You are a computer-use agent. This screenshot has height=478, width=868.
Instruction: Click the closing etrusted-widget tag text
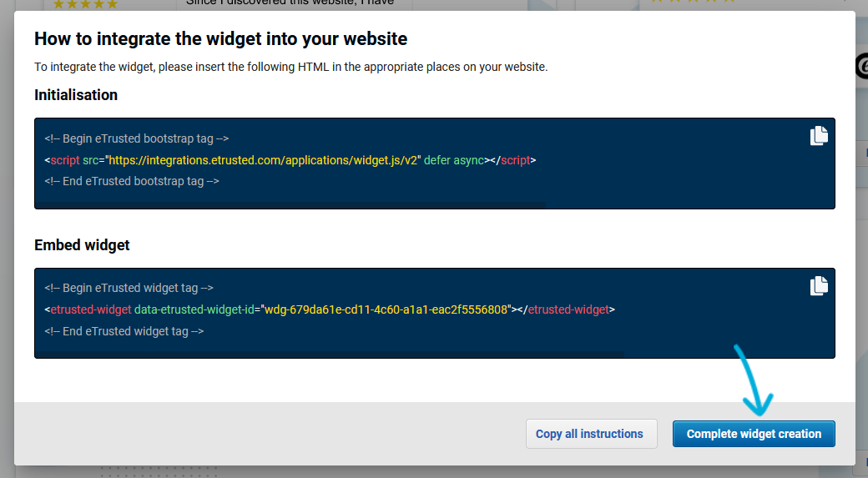click(568, 309)
